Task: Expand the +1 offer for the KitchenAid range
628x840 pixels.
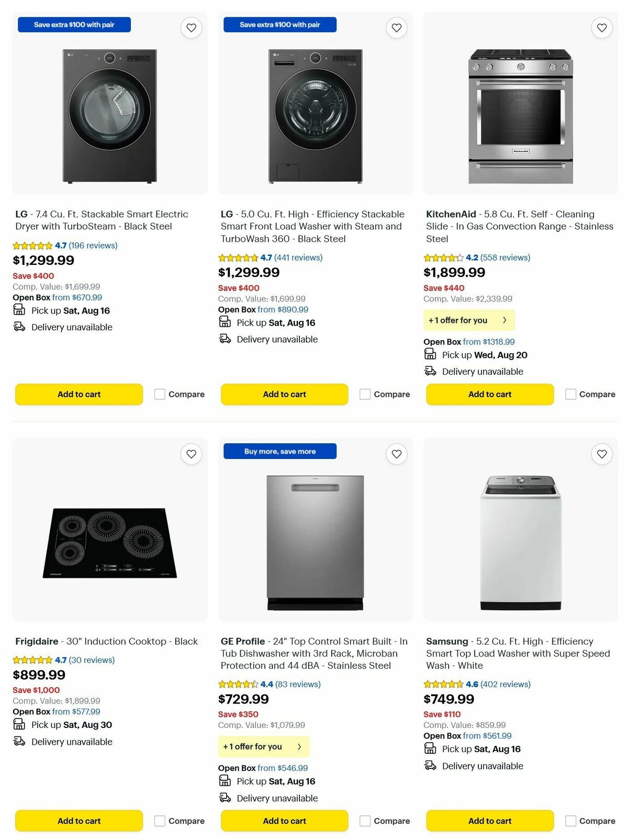Action: coord(468,319)
